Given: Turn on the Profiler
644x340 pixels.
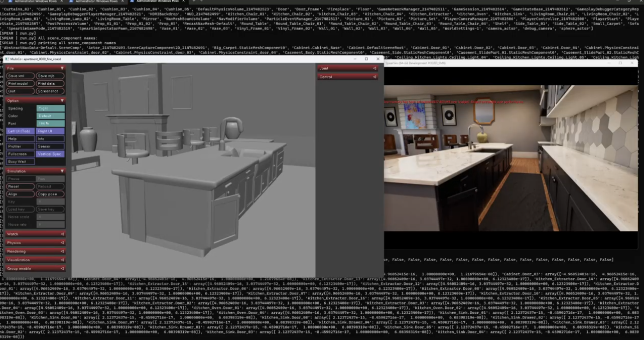Looking at the screenshot, I should pos(21,146).
